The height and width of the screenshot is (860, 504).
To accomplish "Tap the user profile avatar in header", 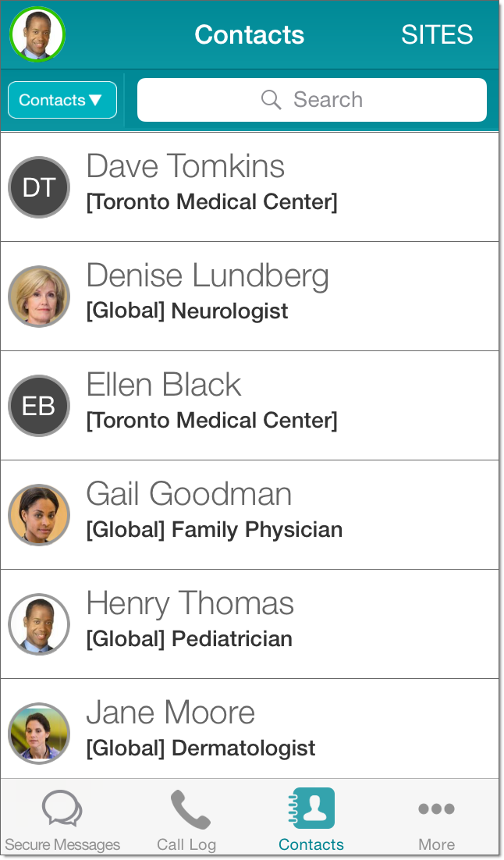I will [37, 35].
